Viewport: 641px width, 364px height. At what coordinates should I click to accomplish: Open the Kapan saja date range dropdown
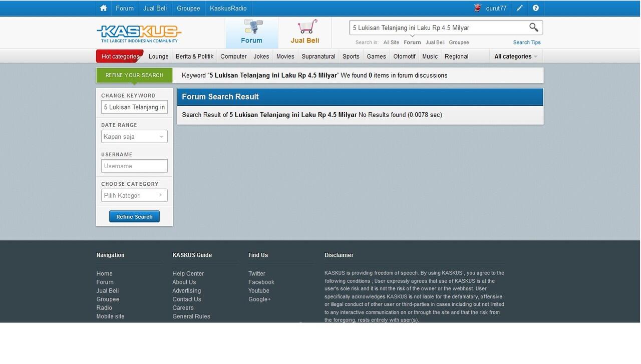(134, 137)
